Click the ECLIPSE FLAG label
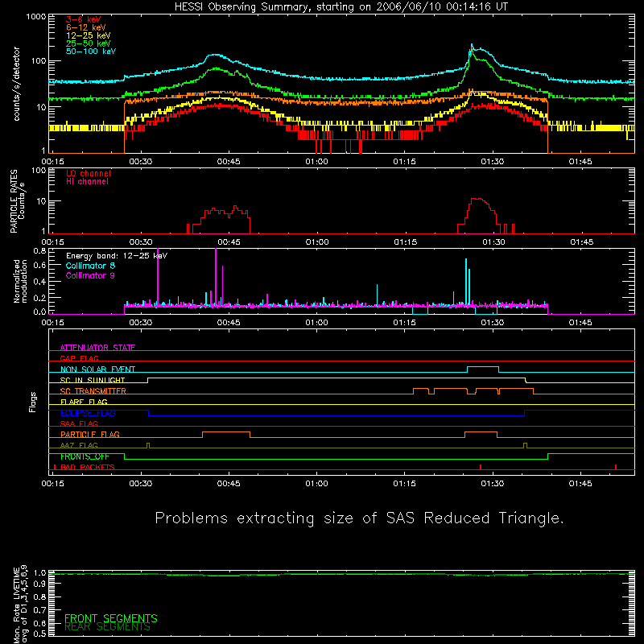This screenshot has width=644, height=644. coord(88,413)
